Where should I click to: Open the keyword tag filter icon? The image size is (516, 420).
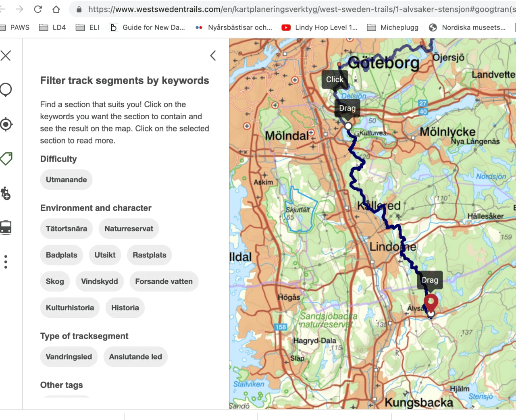pos(6,158)
